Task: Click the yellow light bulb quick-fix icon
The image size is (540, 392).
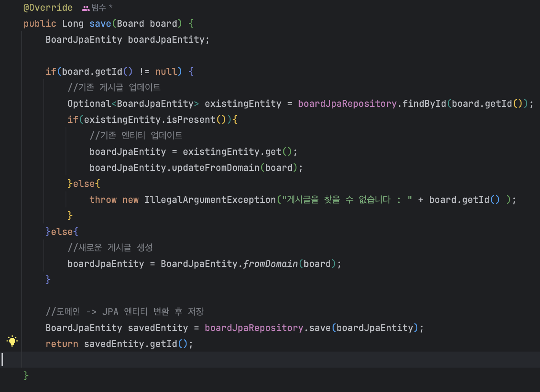Action: pyautogui.click(x=12, y=341)
